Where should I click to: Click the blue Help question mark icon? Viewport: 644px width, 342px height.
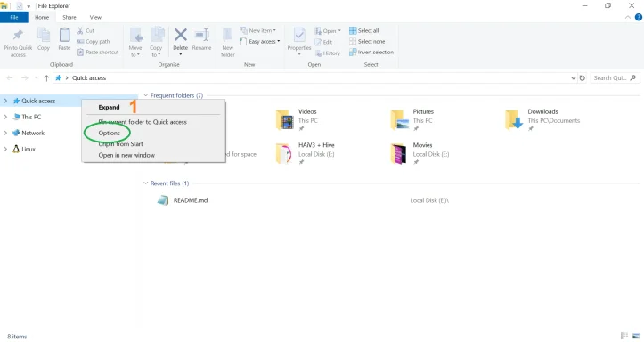(x=639, y=17)
